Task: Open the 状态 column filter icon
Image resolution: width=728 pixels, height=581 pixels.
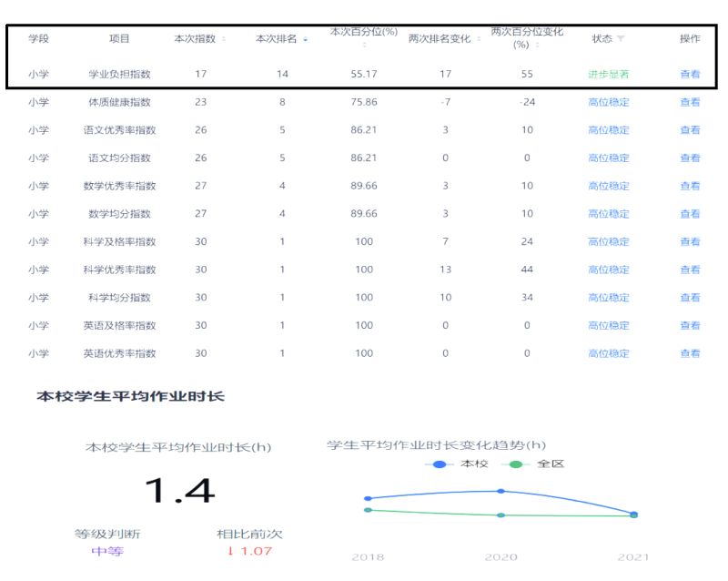Action: [x=621, y=38]
